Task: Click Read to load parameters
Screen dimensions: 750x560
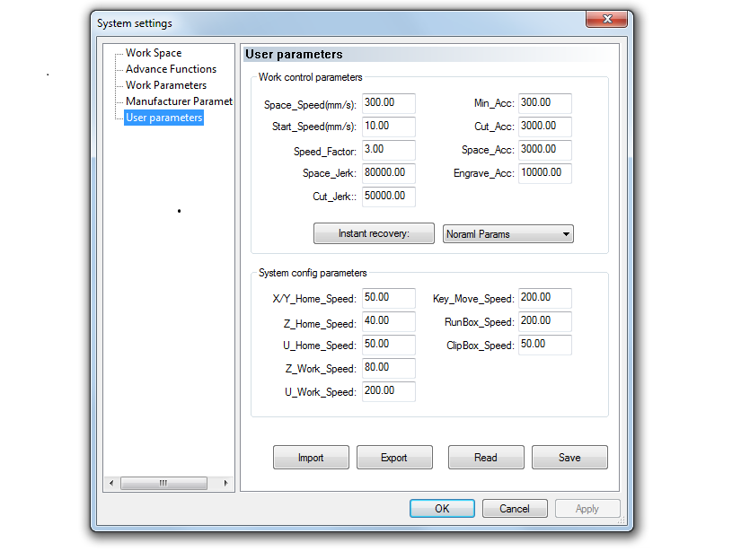Action: pos(486,458)
